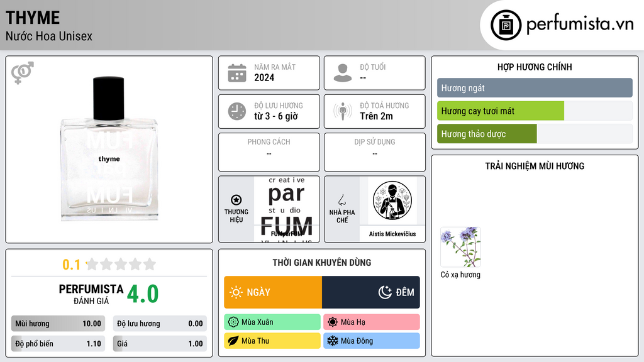Choose the Mùa Đông season tag
The height and width of the screenshot is (362, 644).
pos(372,341)
